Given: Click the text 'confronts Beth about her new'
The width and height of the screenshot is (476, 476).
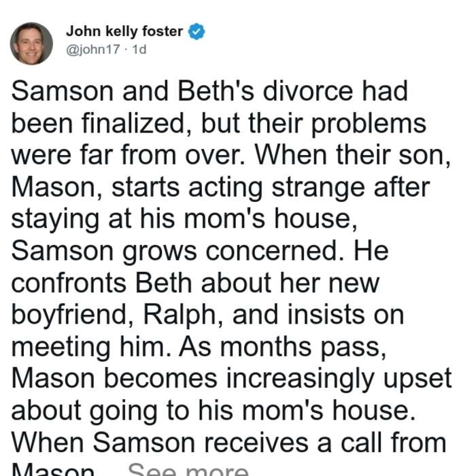Looking at the screenshot, I should tap(195, 283).
